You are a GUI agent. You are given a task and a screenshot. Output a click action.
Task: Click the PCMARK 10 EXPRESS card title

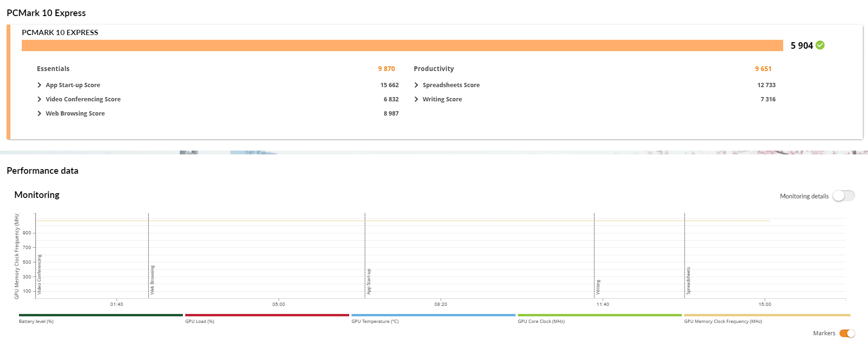[x=60, y=33]
